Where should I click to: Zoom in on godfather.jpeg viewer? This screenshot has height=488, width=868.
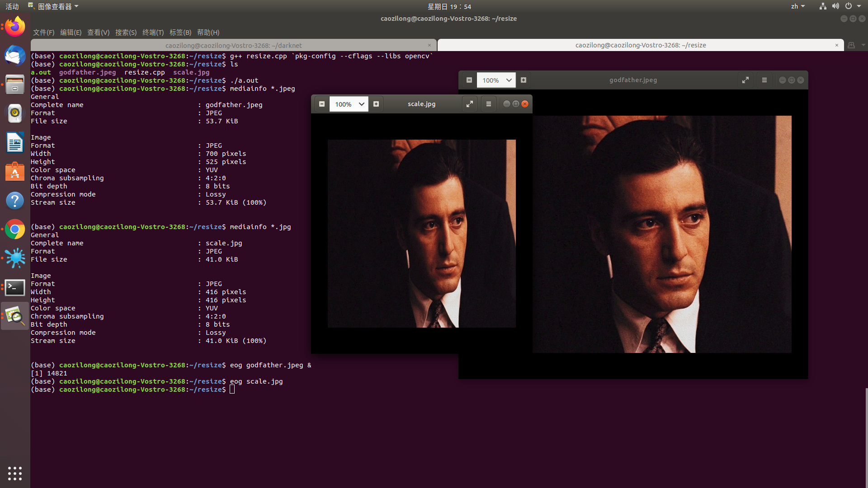524,80
